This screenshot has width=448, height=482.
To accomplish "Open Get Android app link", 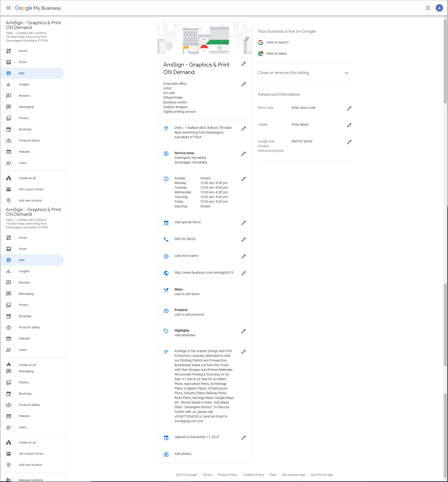I will pos(294,475).
